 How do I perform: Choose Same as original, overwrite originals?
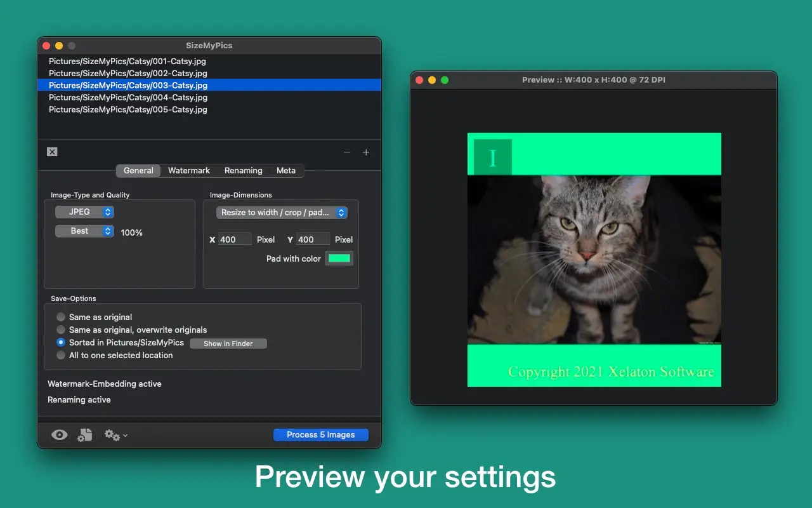(61, 330)
